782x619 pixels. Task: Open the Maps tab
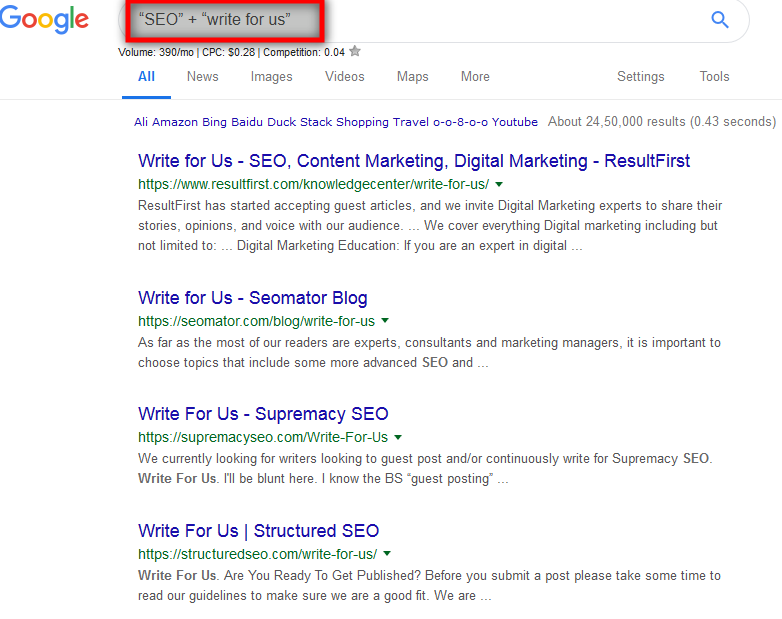pyautogui.click(x=412, y=76)
